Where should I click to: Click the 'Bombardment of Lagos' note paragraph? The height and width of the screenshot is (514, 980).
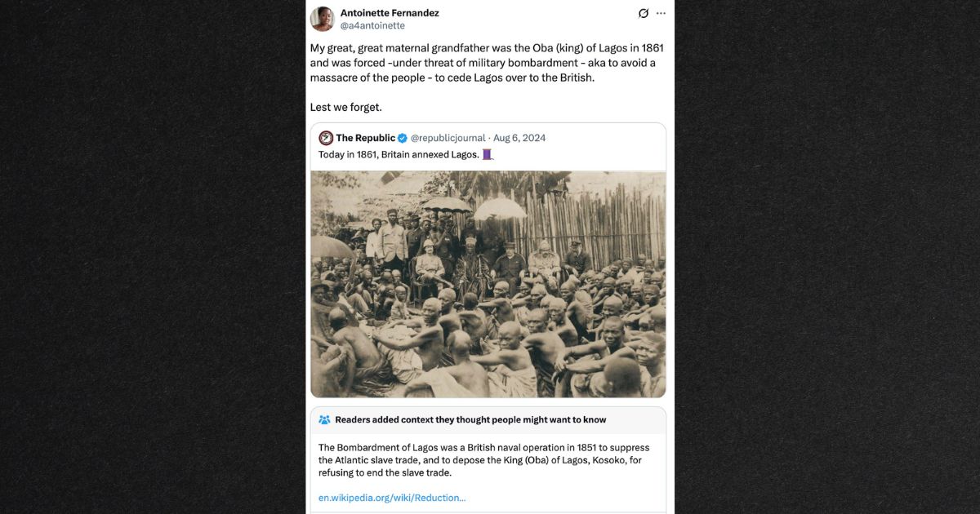tap(482, 460)
